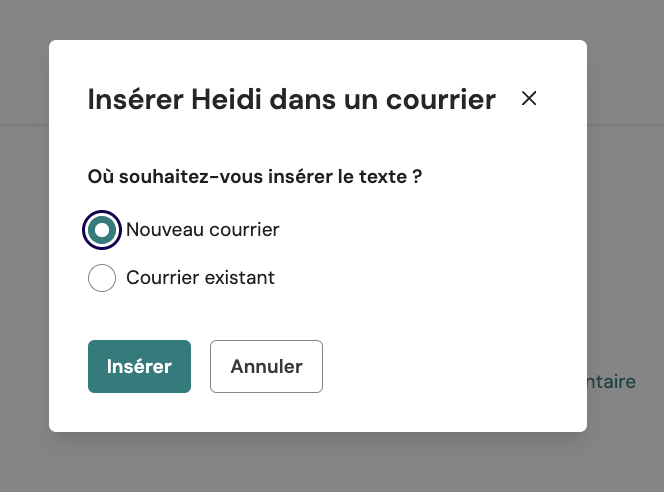664x492 pixels.
Task: Select the Nouveau courrier radio button
Action: [102, 230]
